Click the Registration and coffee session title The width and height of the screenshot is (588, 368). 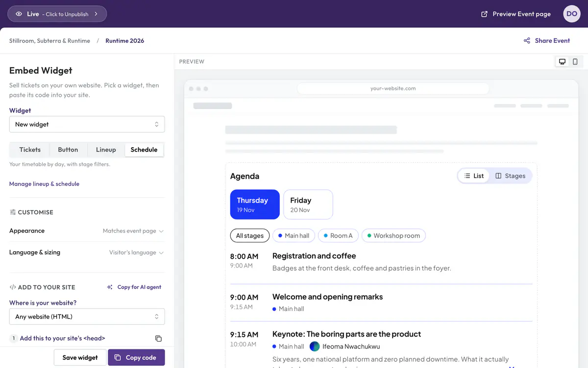[x=314, y=256]
